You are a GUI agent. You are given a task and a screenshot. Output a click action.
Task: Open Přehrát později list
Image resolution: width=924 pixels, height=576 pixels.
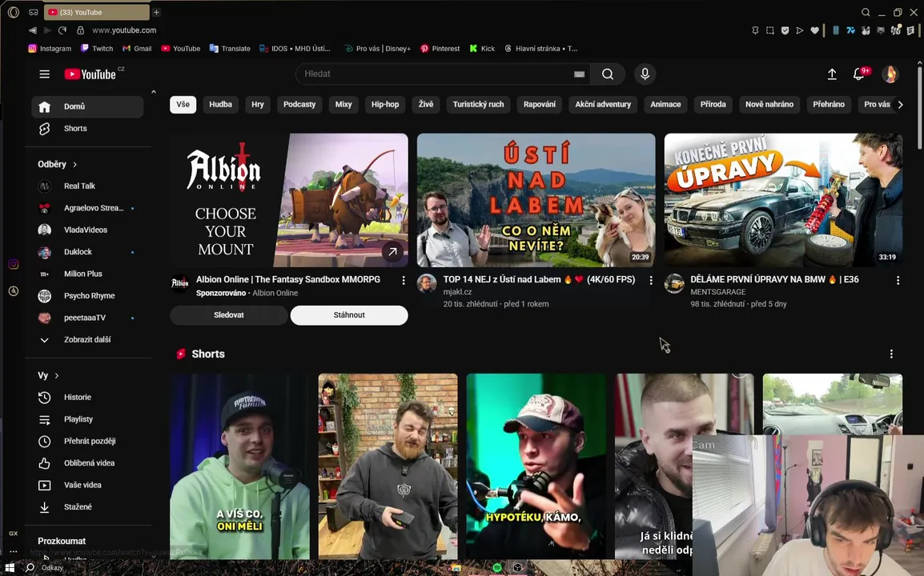click(87, 441)
